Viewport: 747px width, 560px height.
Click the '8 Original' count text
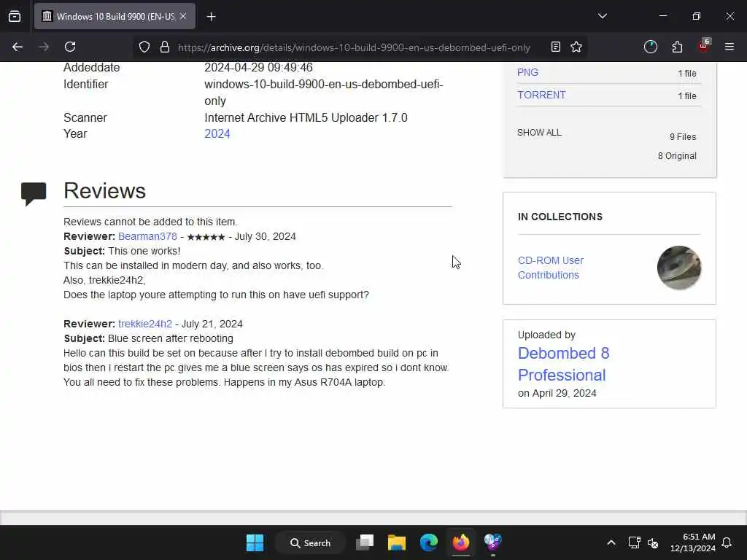(677, 156)
